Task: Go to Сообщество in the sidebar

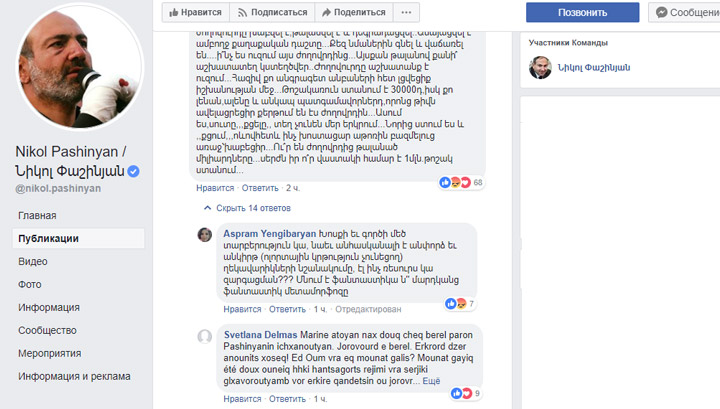Action: (48, 330)
